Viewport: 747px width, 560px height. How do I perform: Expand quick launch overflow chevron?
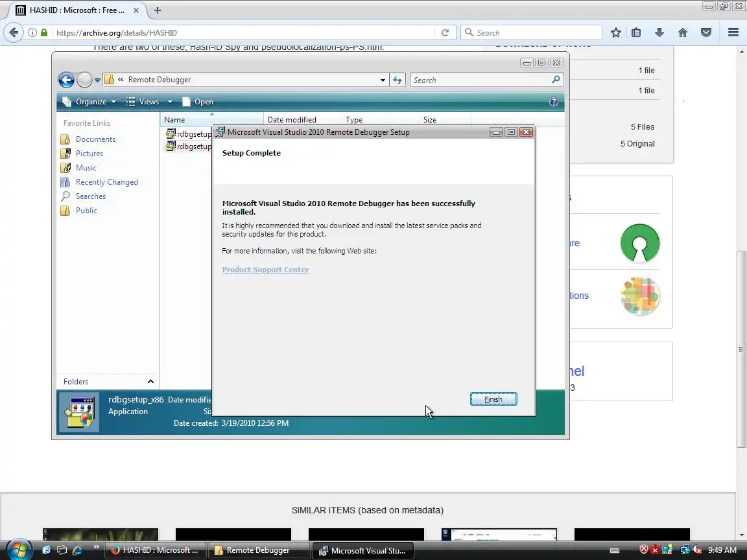click(96, 546)
